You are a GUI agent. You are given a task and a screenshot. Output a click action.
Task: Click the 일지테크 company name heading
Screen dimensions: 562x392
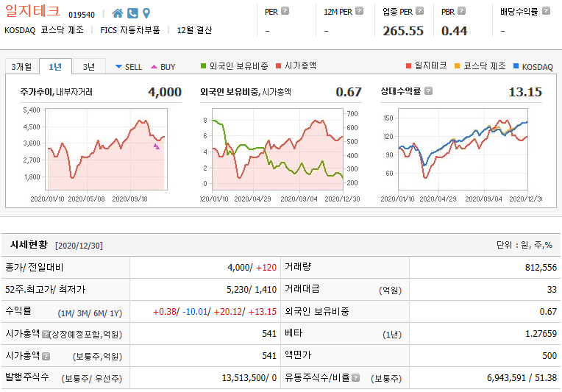tap(32, 11)
